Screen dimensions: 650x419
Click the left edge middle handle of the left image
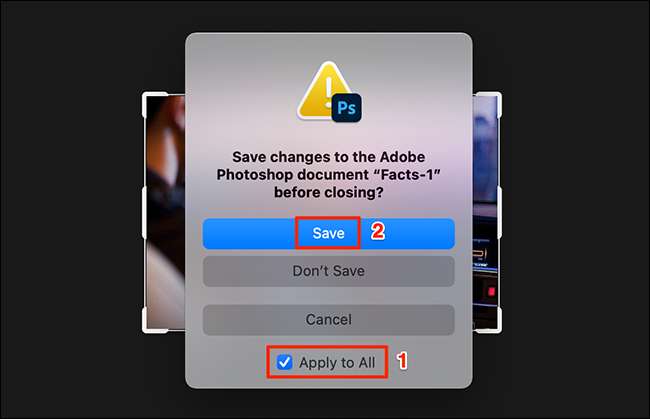click(x=144, y=212)
